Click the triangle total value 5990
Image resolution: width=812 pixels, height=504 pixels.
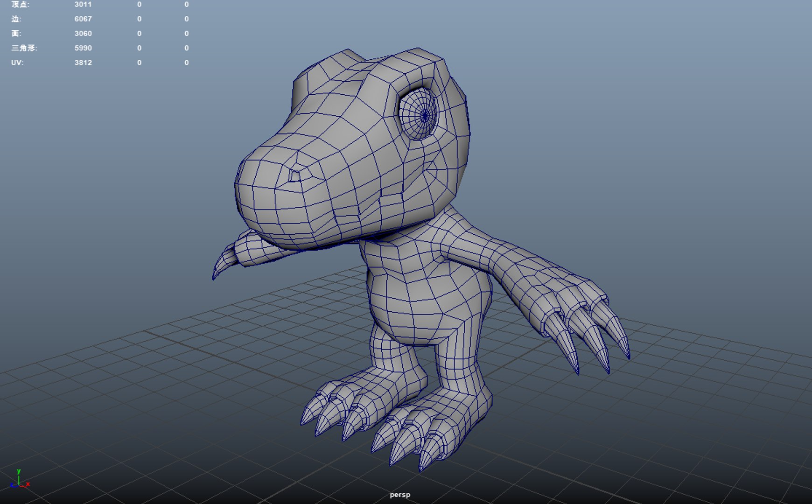pos(83,48)
